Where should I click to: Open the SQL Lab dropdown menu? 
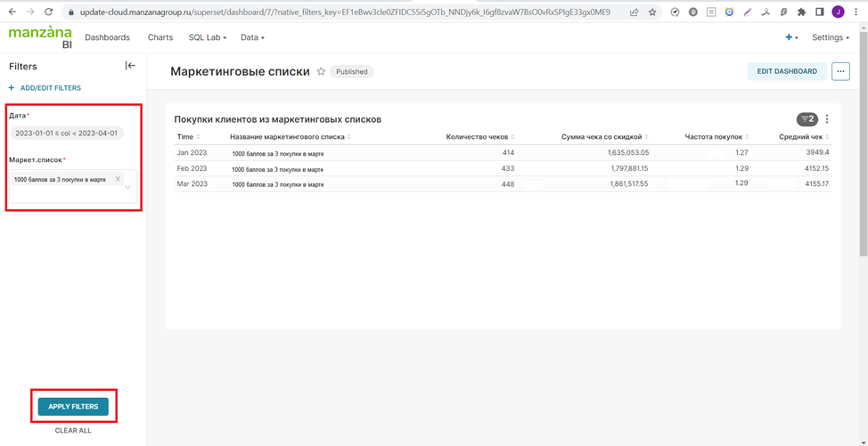click(x=207, y=37)
